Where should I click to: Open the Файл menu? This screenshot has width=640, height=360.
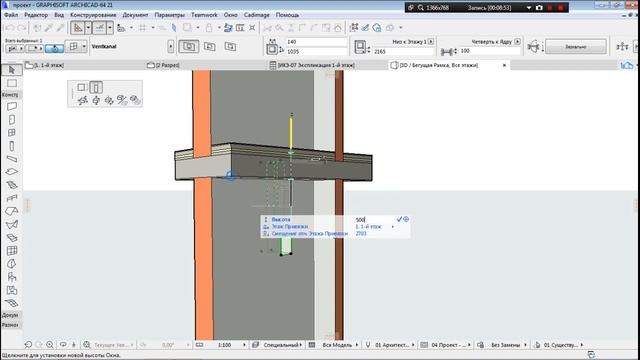(11, 15)
